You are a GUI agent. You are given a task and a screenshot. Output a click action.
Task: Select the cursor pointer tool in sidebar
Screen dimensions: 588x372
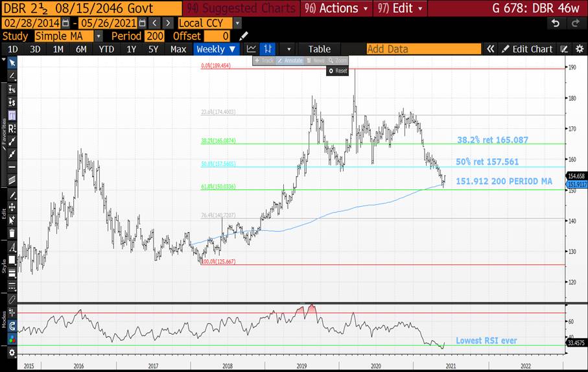pyautogui.click(x=12, y=63)
